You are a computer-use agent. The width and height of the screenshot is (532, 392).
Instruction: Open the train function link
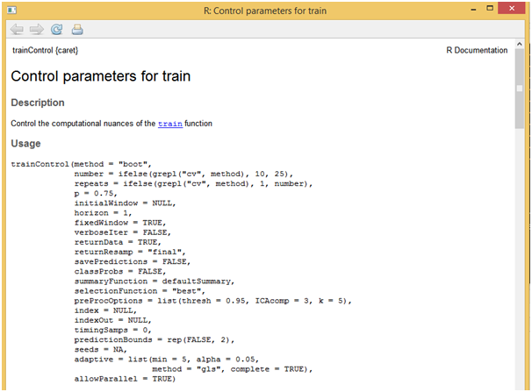(169, 124)
